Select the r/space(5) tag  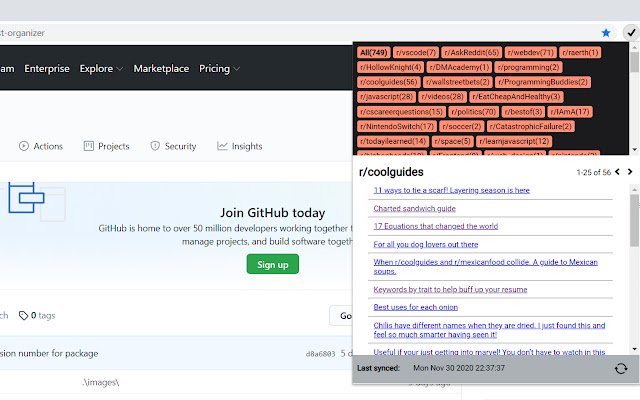[x=452, y=141]
